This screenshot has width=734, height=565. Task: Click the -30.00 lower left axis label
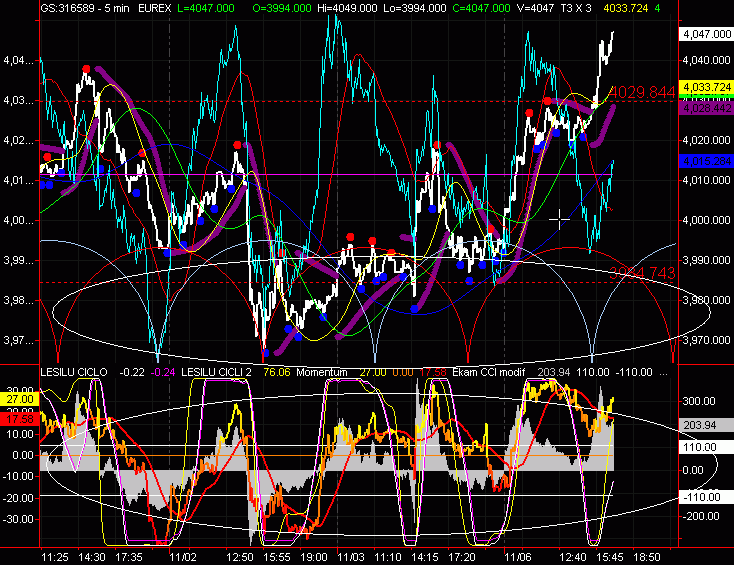tap(20, 519)
